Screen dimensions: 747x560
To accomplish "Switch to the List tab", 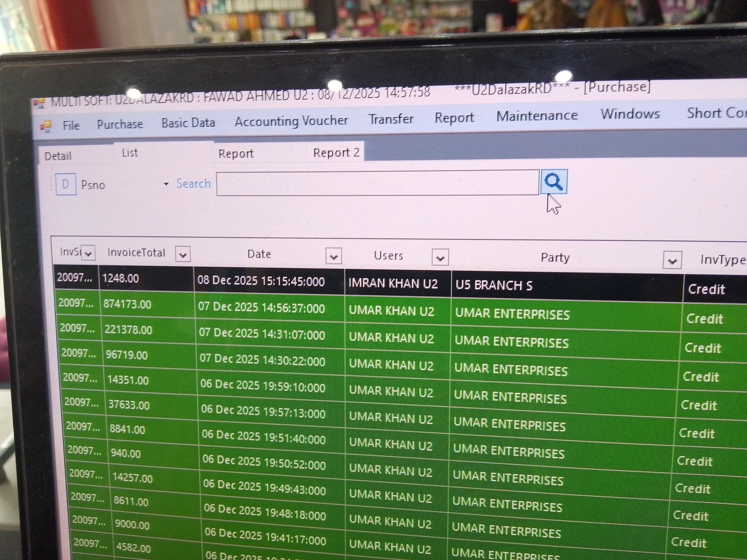I will 130,153.
